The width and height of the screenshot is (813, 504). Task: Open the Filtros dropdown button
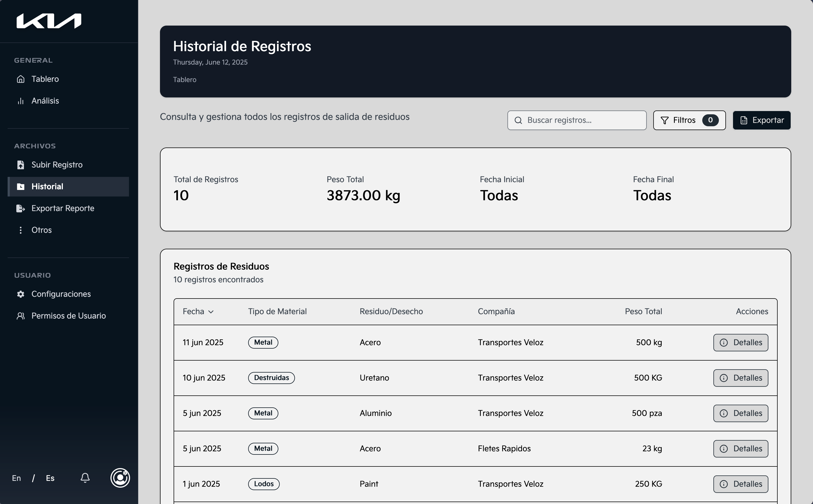click(689, 120)
